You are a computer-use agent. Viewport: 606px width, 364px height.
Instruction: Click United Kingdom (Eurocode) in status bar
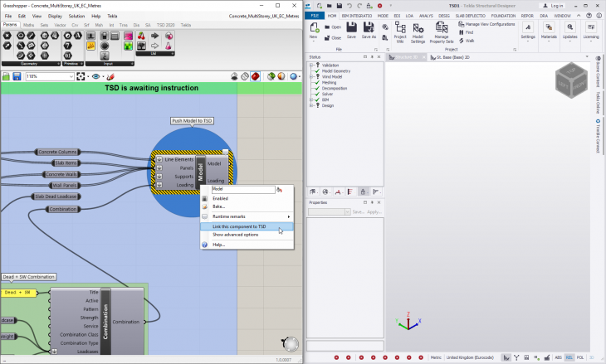pos(470,357)
